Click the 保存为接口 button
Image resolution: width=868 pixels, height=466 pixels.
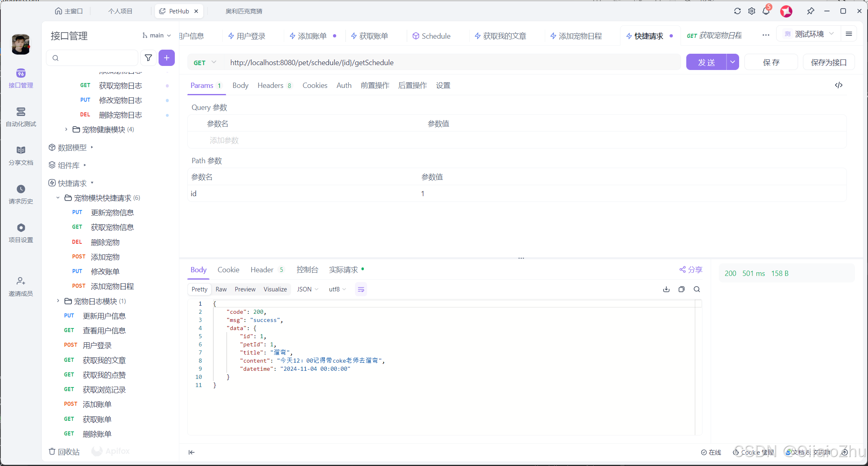828,62
